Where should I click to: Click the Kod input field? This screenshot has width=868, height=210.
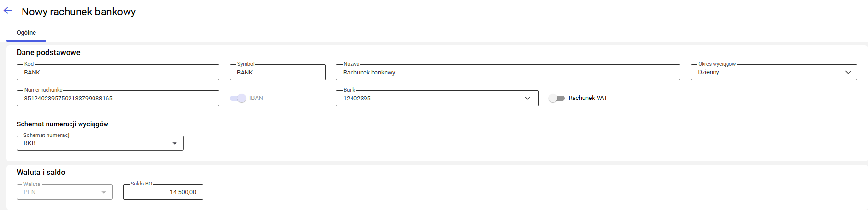pos(117,73)
